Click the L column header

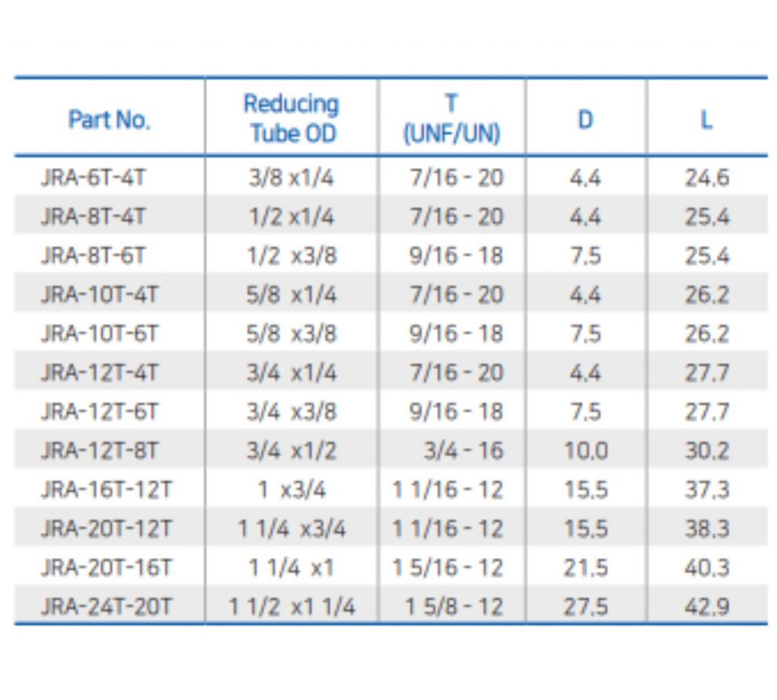coord(706,119)
